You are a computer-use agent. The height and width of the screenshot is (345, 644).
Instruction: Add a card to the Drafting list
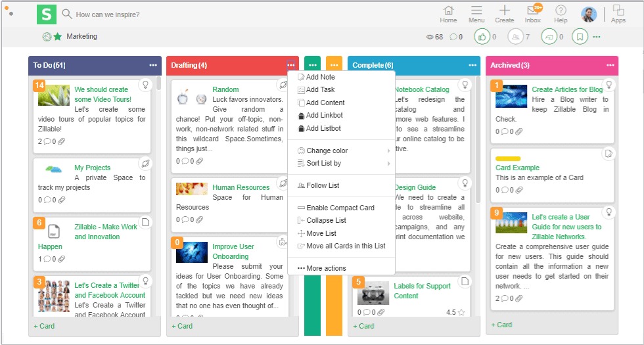pos(182,326)
